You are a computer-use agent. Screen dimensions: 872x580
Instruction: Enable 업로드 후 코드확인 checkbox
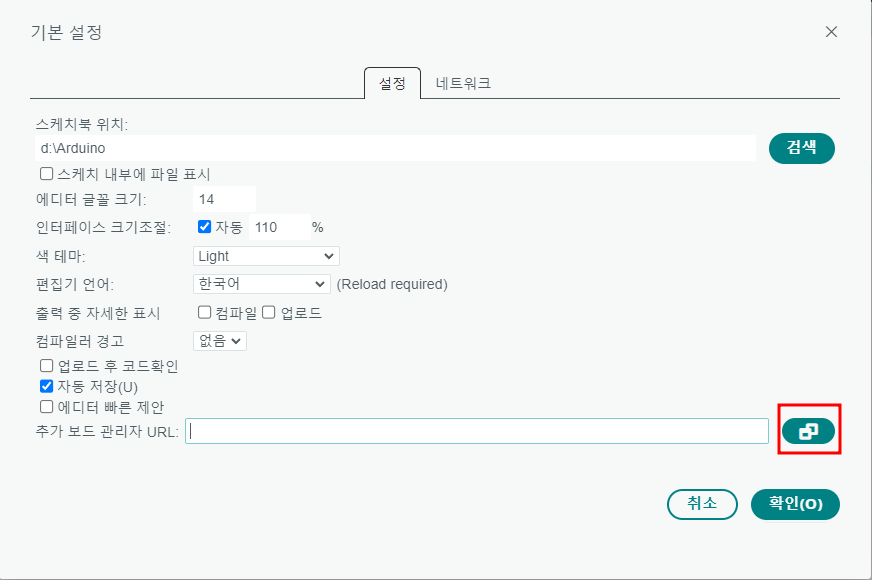pyautogui.click(x=47, y=365)
